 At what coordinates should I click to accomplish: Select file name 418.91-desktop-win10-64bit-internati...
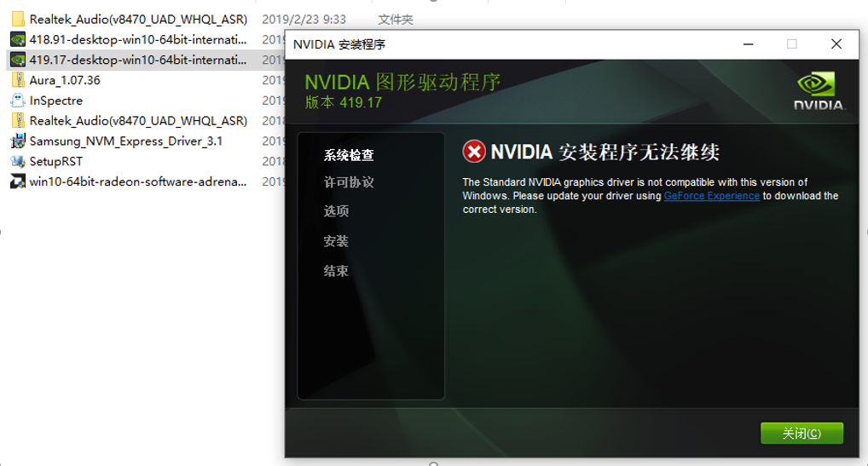138,39
